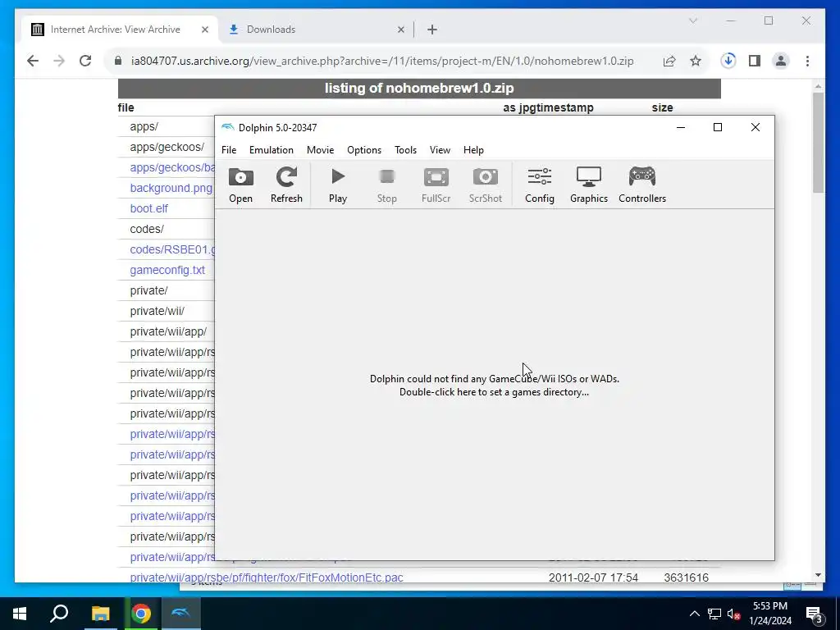
Task: Reload the Chrome page
Action: coord(85,61)
